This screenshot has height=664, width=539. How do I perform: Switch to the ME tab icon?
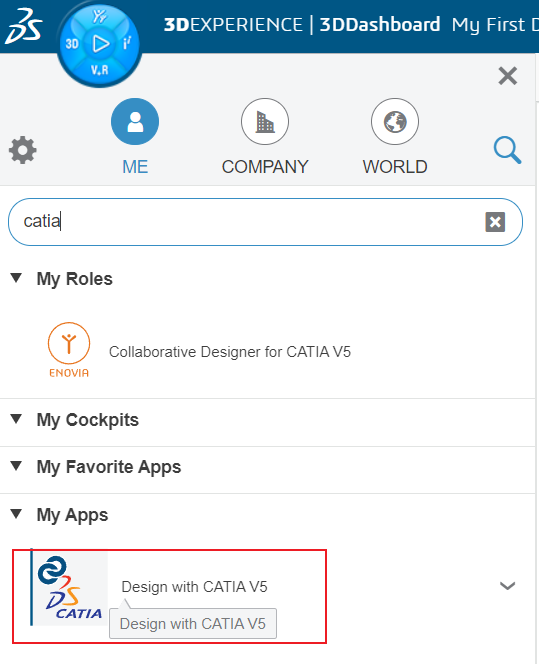(135, 122)
